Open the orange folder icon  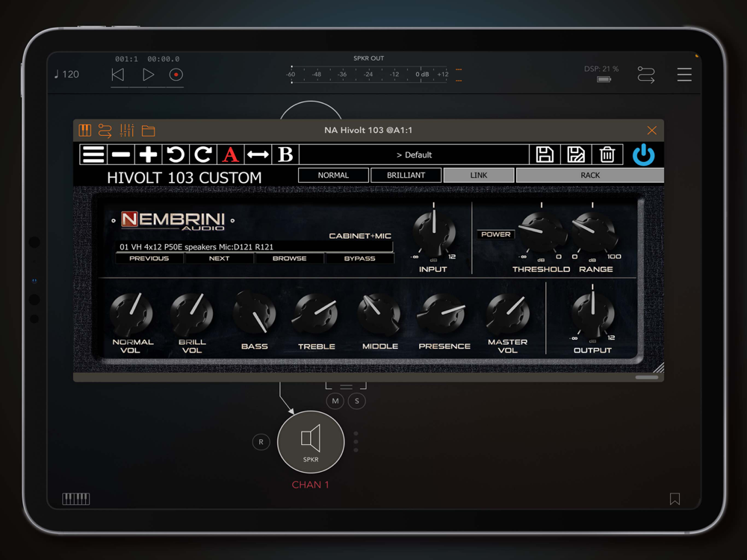[148, 131]
